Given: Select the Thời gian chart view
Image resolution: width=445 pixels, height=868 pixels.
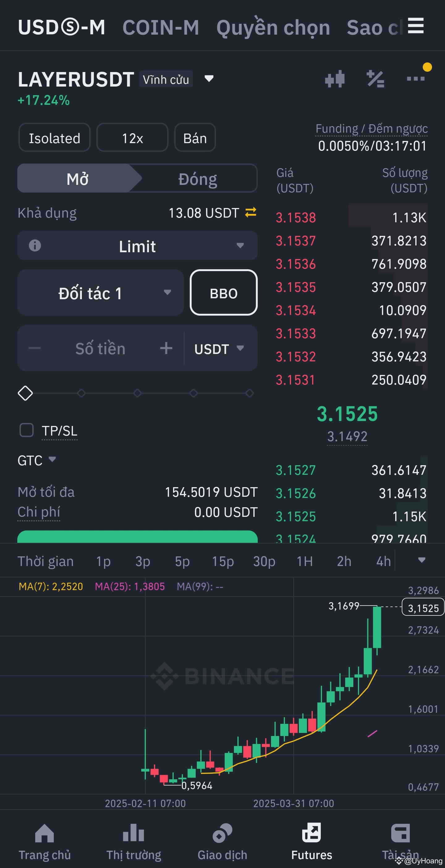Looking at the screenshot, I should 45,561.
